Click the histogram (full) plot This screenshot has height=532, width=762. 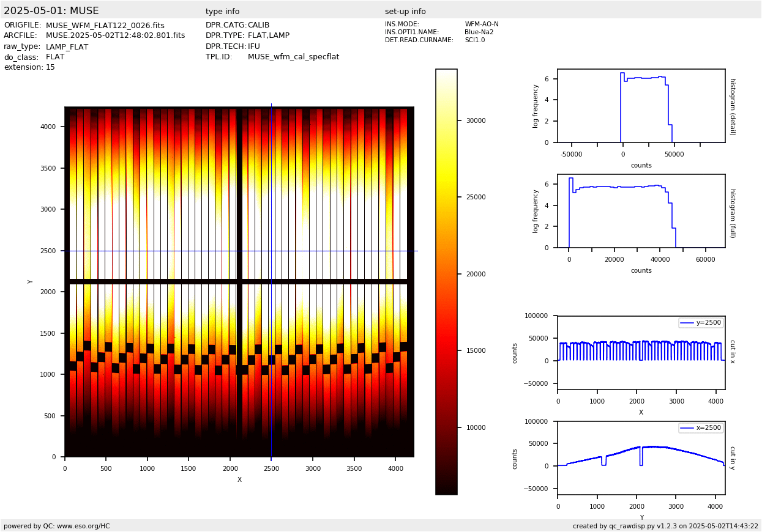[641, 211]
